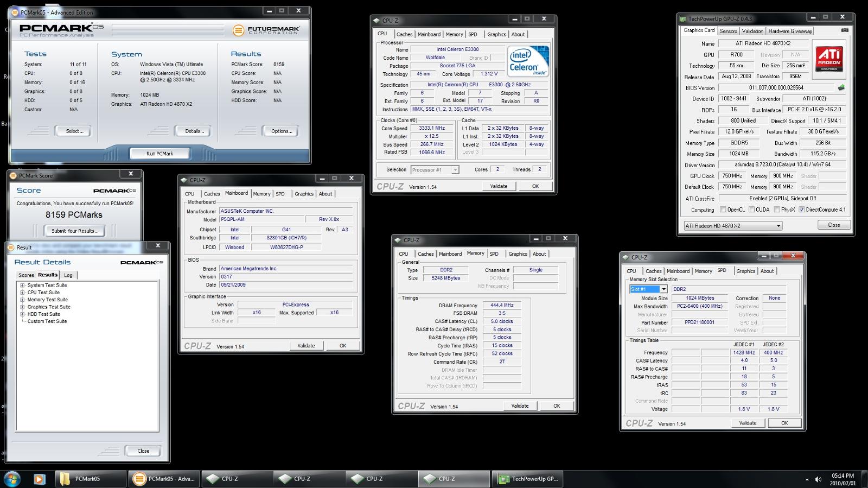This screenshot has width=868, height=488.
Task: Open the TechPowerUp GP... taskbar button
Action: (528, 479)
